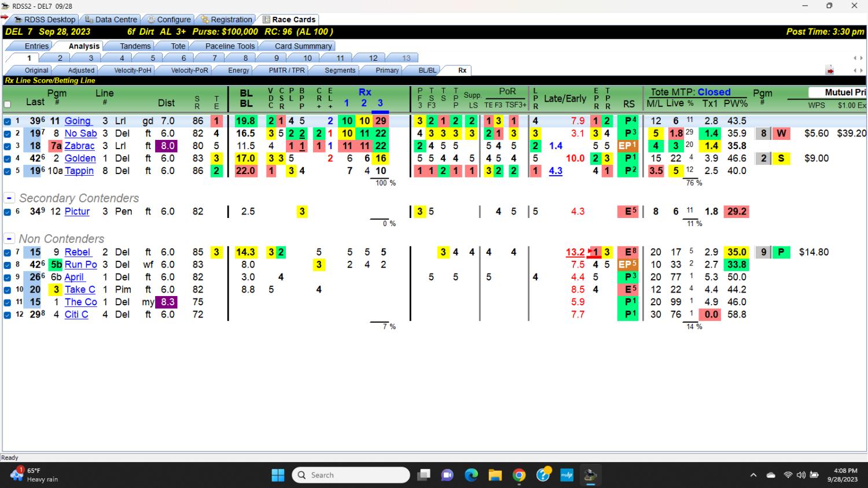Screen dimensions: 868x488
Task: Switch to the Data Centre tab
Action: coord(111,20)
